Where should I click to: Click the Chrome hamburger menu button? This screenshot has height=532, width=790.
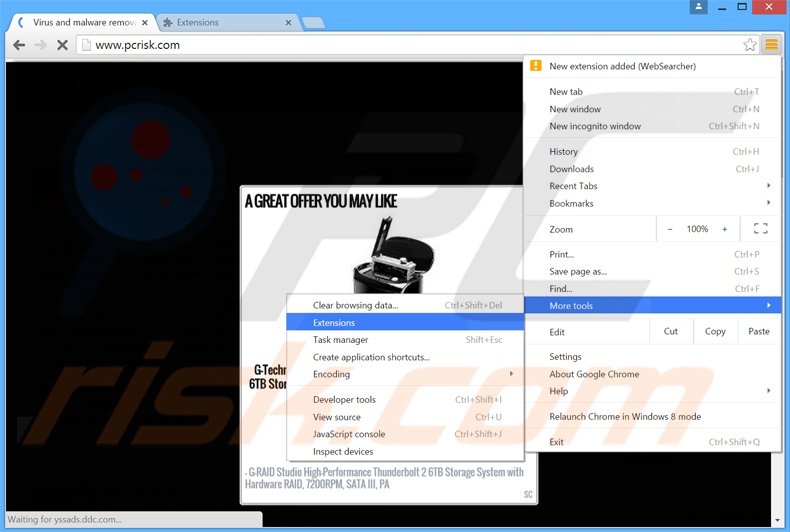click(771, 45)
